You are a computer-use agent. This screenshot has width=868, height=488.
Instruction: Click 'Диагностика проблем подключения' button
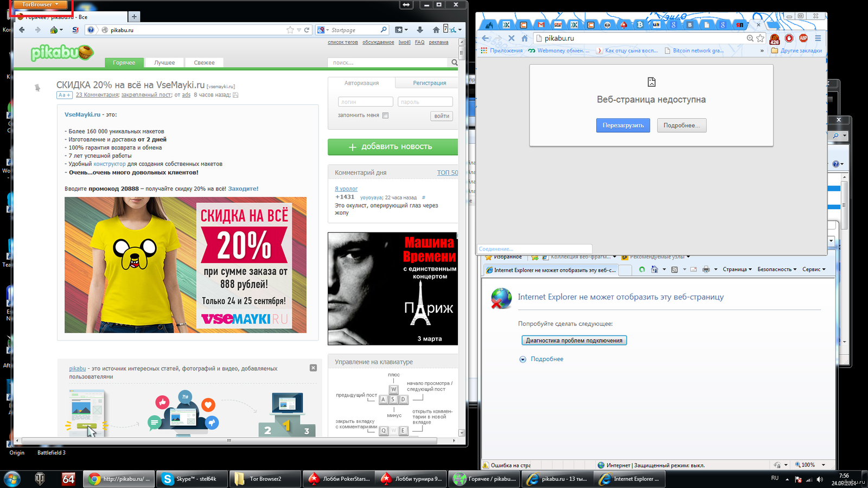tap(574, 341)
